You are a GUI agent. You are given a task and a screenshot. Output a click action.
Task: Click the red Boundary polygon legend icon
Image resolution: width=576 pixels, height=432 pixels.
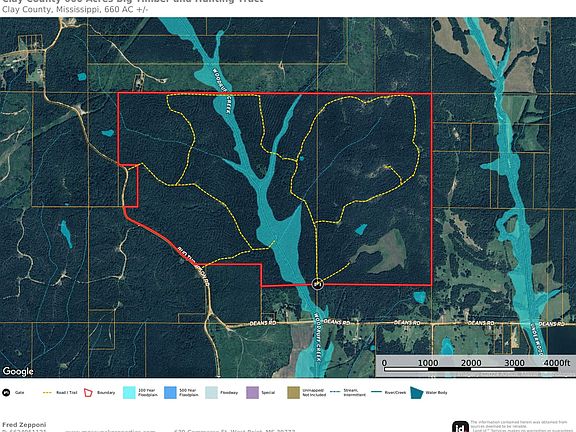point(89,392)
